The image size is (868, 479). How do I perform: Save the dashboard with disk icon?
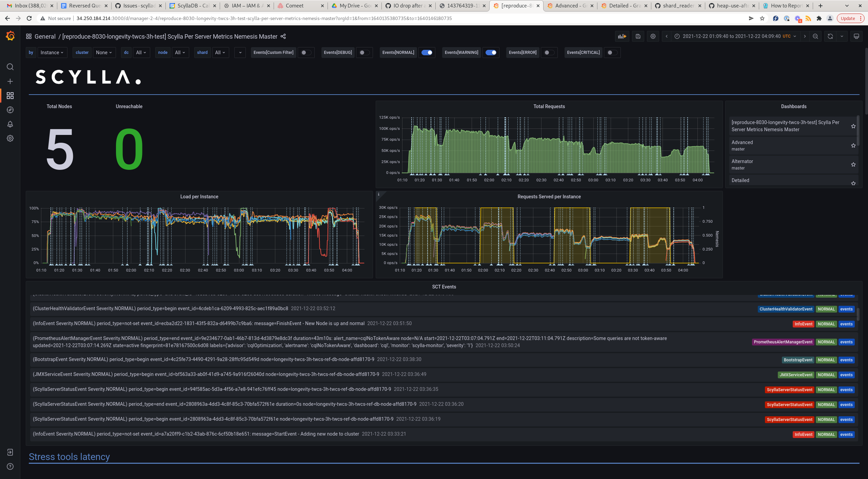[638, 36]
